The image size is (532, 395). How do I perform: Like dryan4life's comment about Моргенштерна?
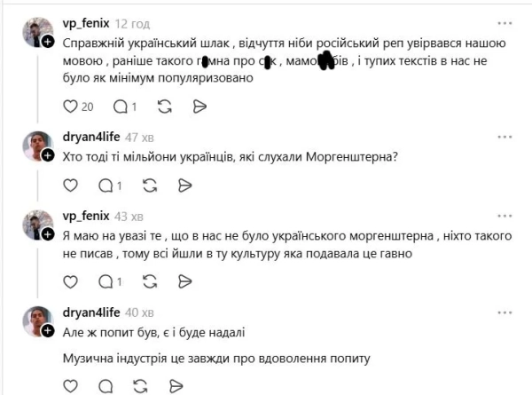(73, 186)
